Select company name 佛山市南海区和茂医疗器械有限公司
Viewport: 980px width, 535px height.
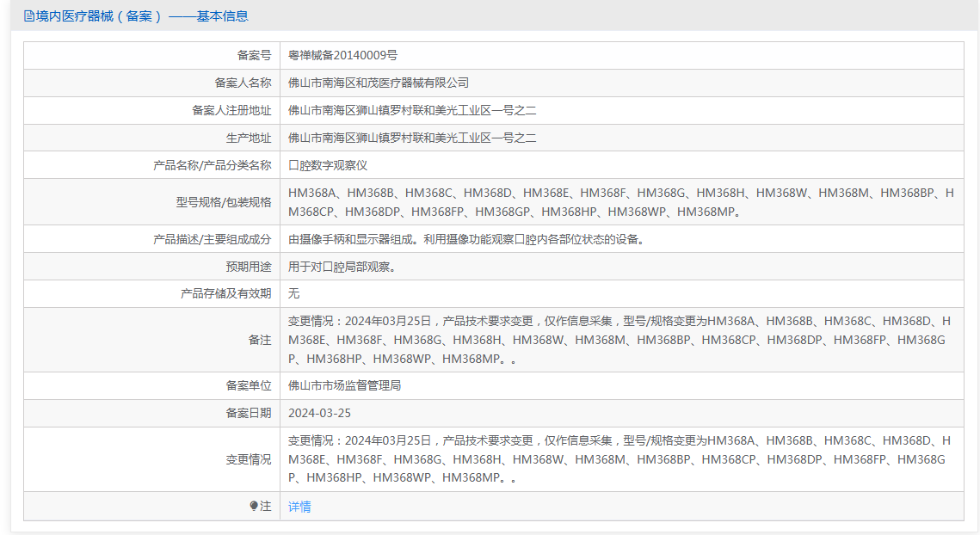pyautogui.click(x=378, y=83)
